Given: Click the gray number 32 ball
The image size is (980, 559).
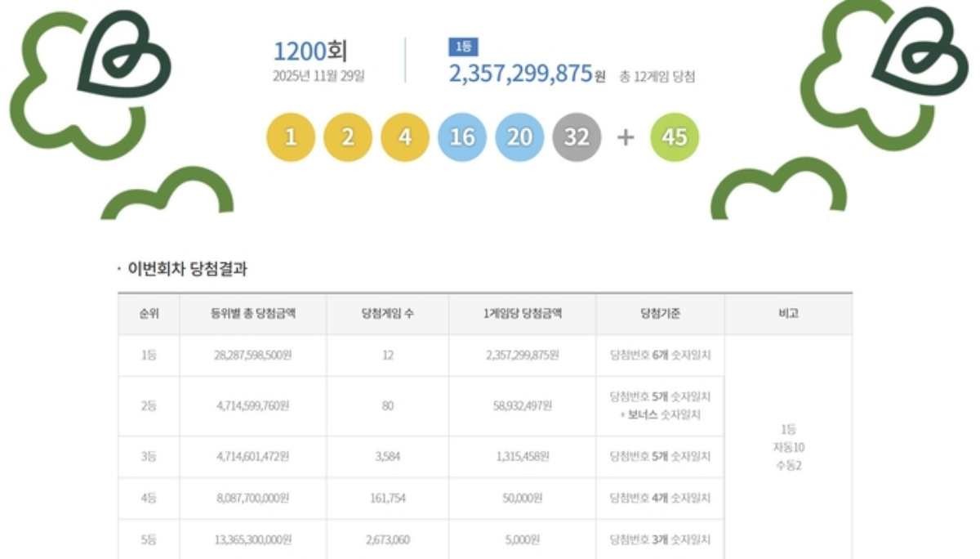Looking at the screenshot, I should [577, 136].
